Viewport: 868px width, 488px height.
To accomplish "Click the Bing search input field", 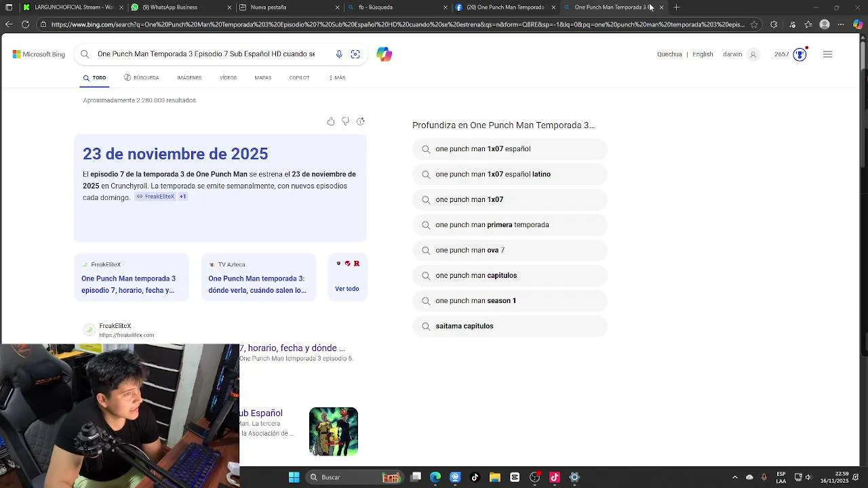I will 206,54.
